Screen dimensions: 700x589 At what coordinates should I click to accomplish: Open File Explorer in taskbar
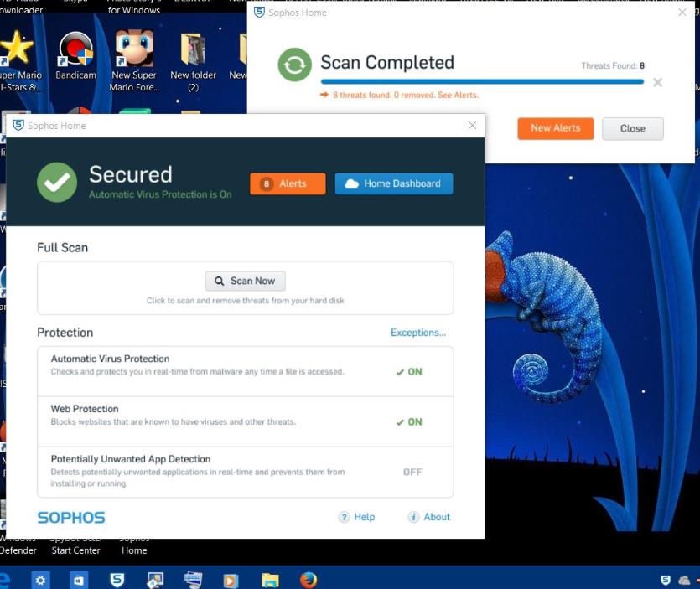(270, 580)
